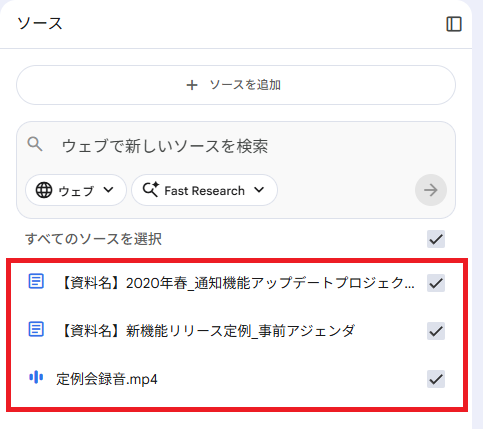The height and width of the screenshot is (429, 483).
Task: Click the plus icon on the ソースを追加 button
Action: tap(192, 85)
